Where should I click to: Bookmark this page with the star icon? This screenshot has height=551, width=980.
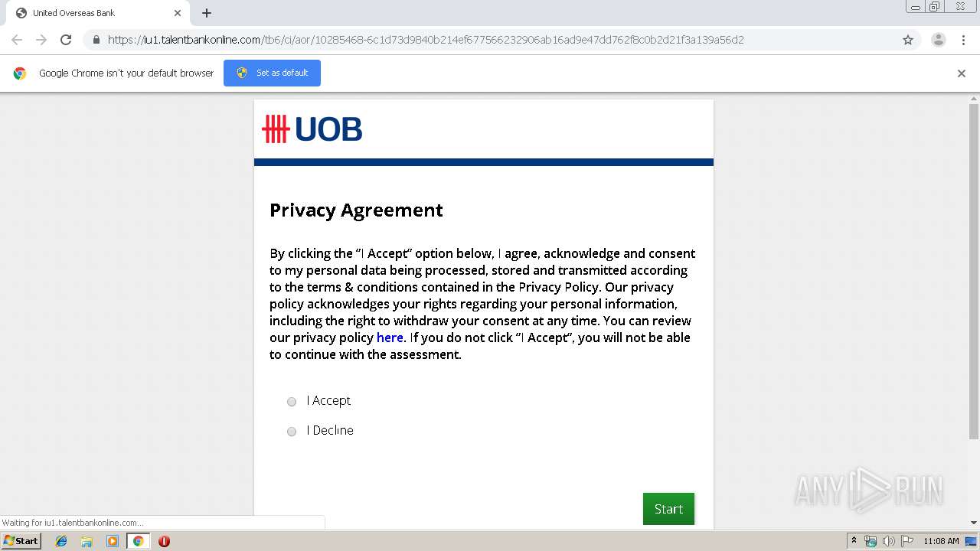[908, 40]
